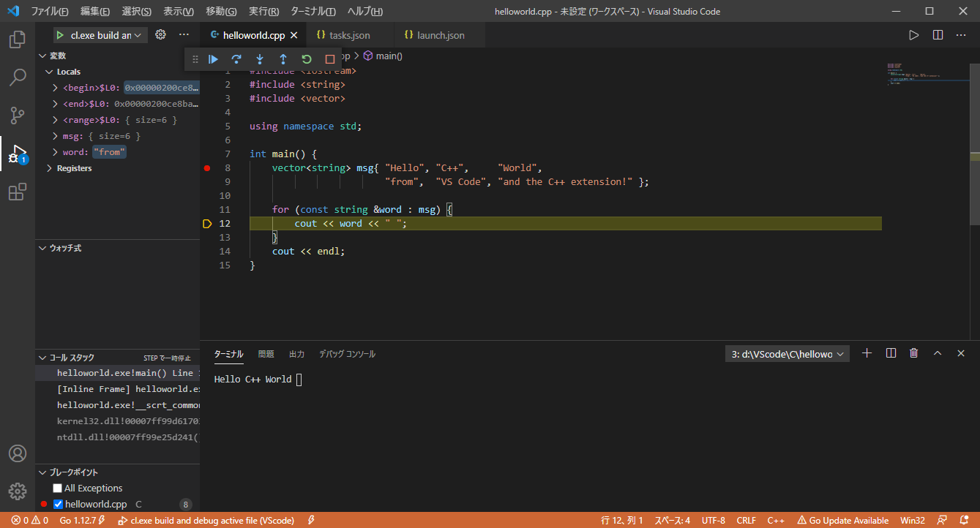Continue execution with the debug Continue icon

click(x=213, y=59)
